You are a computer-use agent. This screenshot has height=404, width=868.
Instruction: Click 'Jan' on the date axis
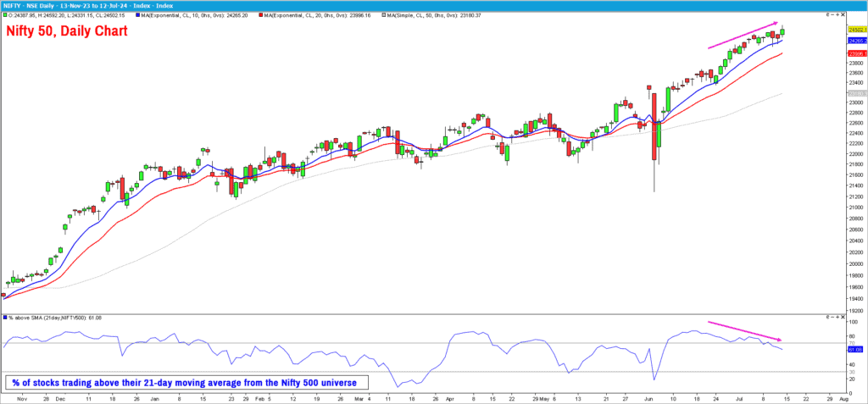click(156, 397)
